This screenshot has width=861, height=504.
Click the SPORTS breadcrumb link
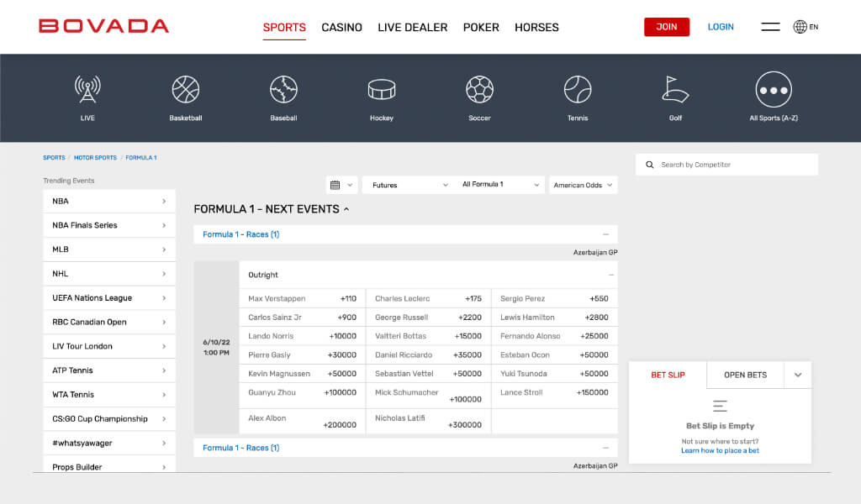pyautogui.click(x=54, y=158)
